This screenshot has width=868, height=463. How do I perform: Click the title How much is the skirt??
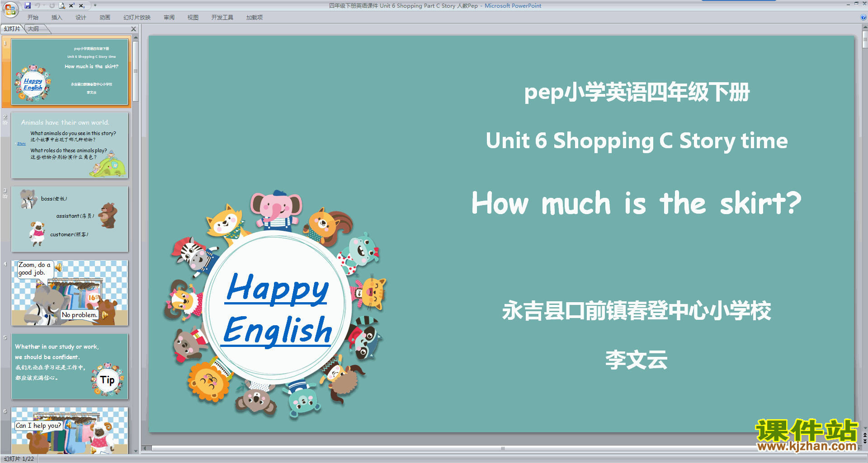pyautogui.click(x=636, y=203)
